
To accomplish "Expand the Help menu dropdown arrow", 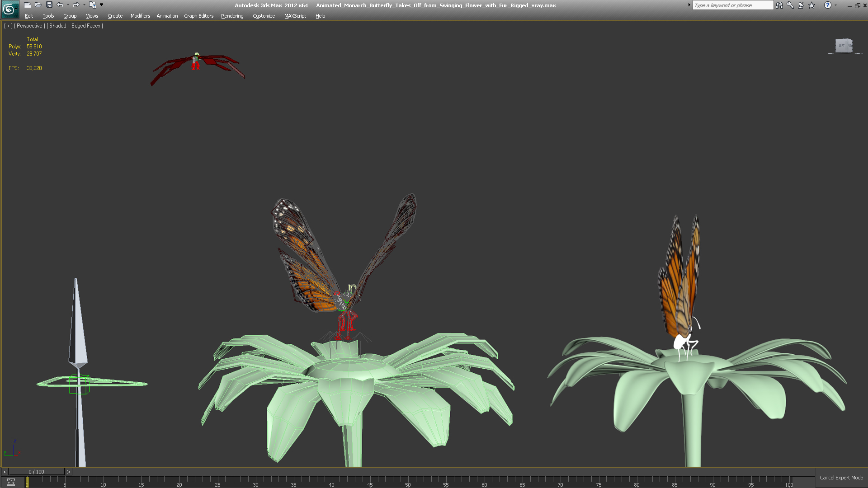I will [835, 5].
